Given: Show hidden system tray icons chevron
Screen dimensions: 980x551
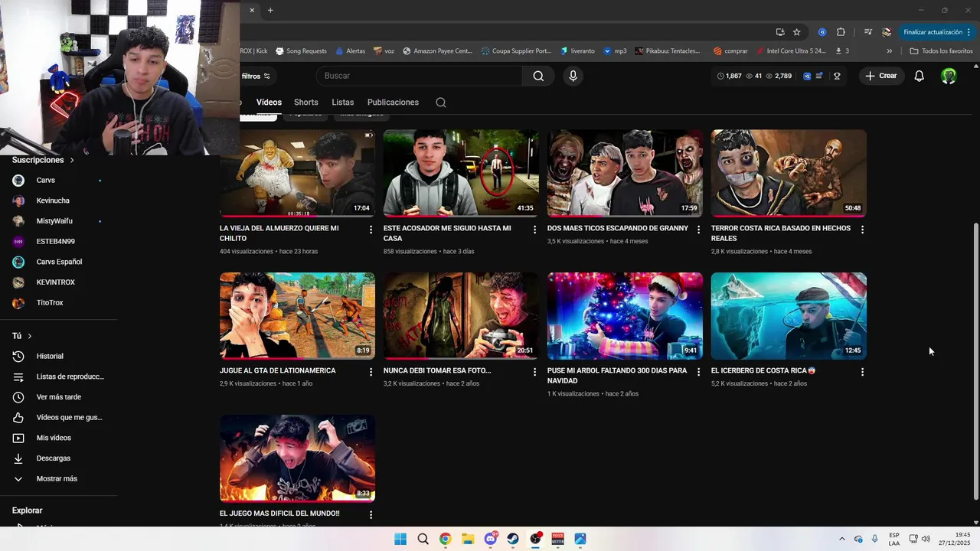Looking at the screenshot, I should coord(841,539).
